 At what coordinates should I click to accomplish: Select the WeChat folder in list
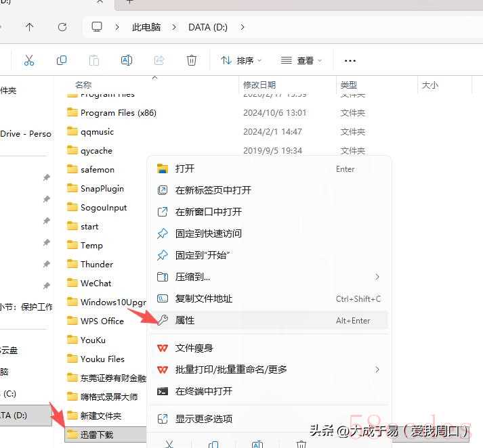tap(96, 284)
